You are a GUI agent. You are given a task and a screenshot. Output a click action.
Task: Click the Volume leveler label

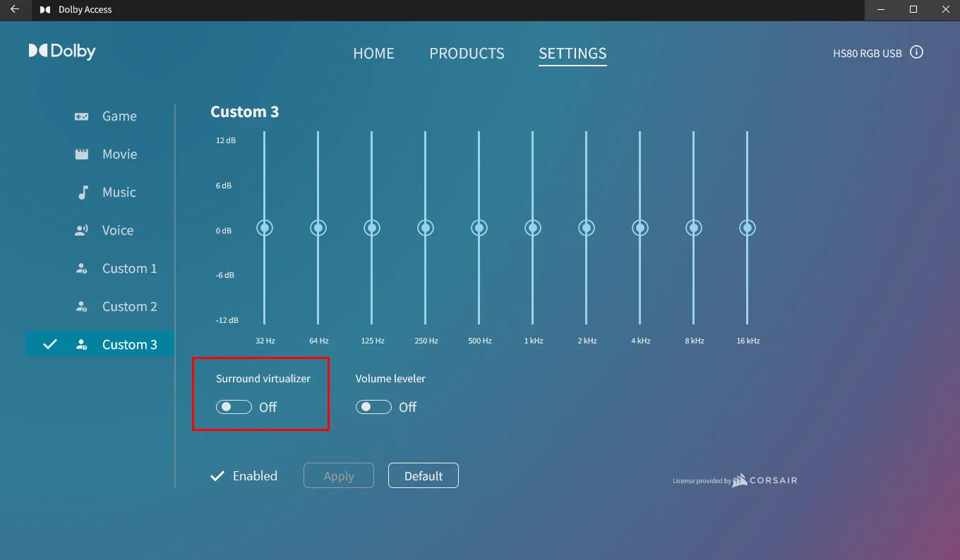pyautogui.click(x=390, y=379)
